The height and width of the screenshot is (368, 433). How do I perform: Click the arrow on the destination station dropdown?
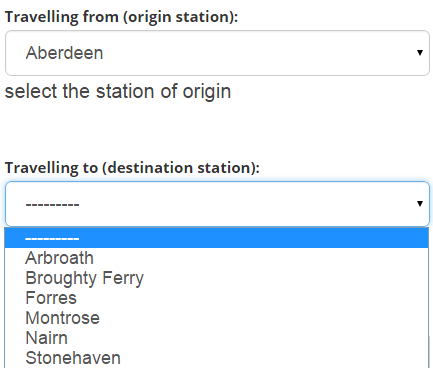(420, 203)
